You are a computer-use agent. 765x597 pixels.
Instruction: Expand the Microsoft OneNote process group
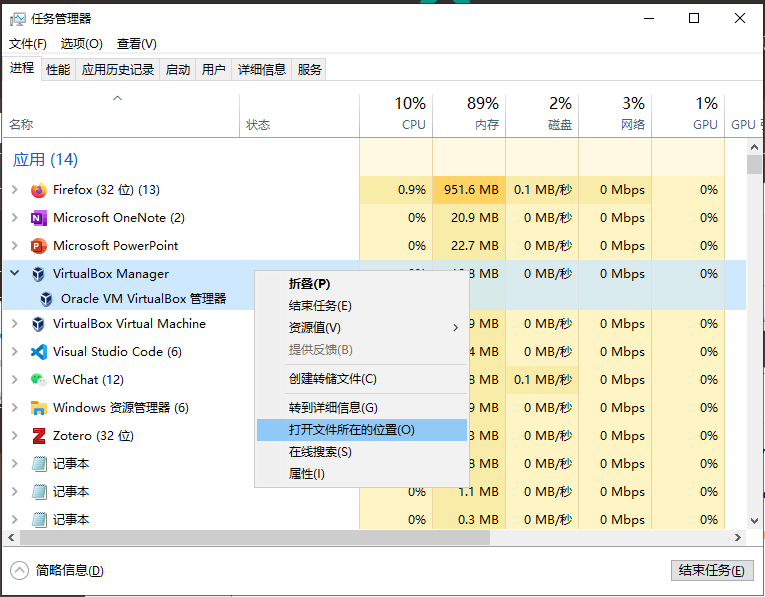click(15, 218)
